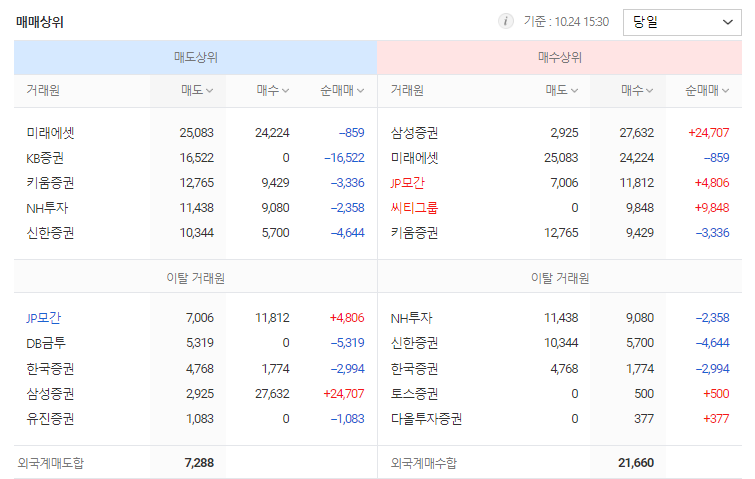
Task: Open the 당일 period dropdown
Action: click(682, 22)
